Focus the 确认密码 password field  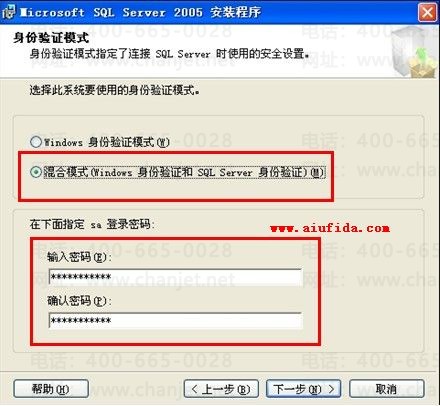pos(175,320)
